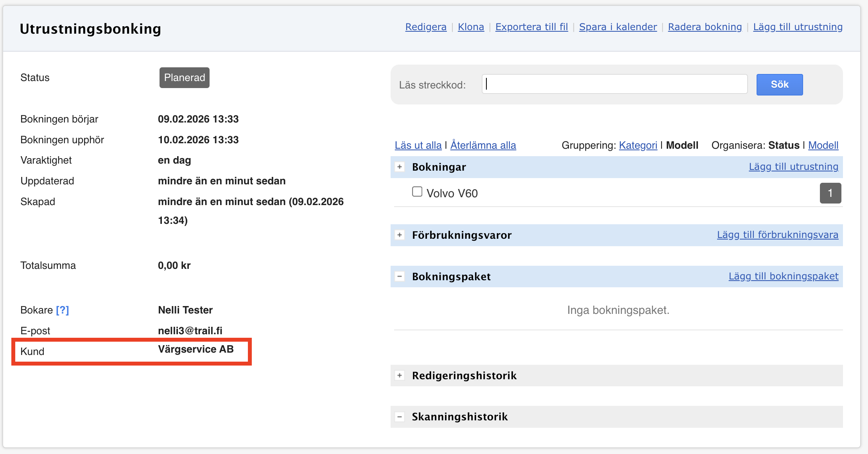Click Radera bokning link
Image resolution: width=868 pixels, height=454 pixels.
coord(705,27)
